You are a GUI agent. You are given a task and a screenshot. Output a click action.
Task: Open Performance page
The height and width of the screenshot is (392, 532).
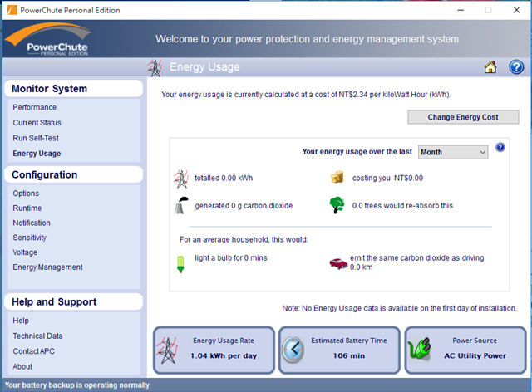35,107
